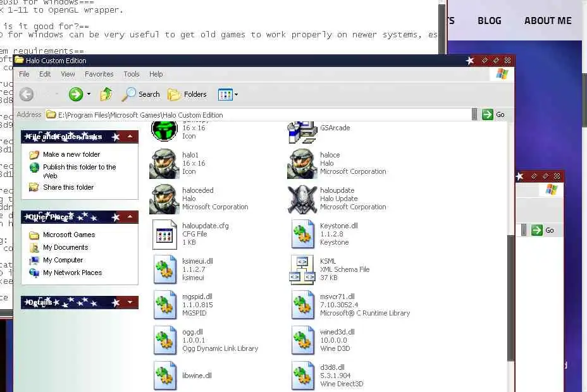Select the haloce application icon
Screen dimensions: 587x392
(302, 164)
